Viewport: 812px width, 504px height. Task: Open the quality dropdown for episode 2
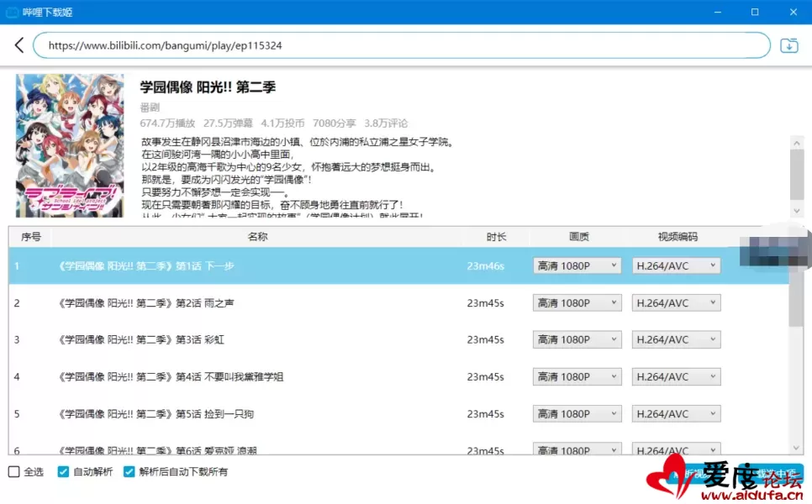(x=577, y=302)
